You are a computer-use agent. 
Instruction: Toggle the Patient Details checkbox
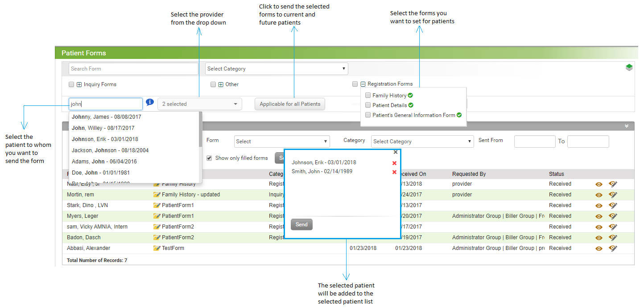[x=368, y=105]
